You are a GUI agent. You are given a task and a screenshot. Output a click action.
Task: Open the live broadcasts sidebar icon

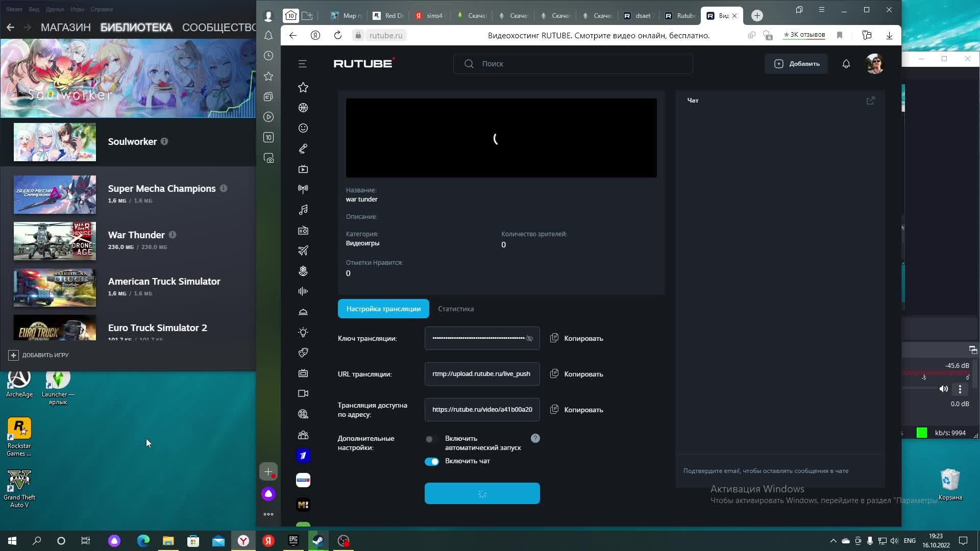click(x=303, y=189)
